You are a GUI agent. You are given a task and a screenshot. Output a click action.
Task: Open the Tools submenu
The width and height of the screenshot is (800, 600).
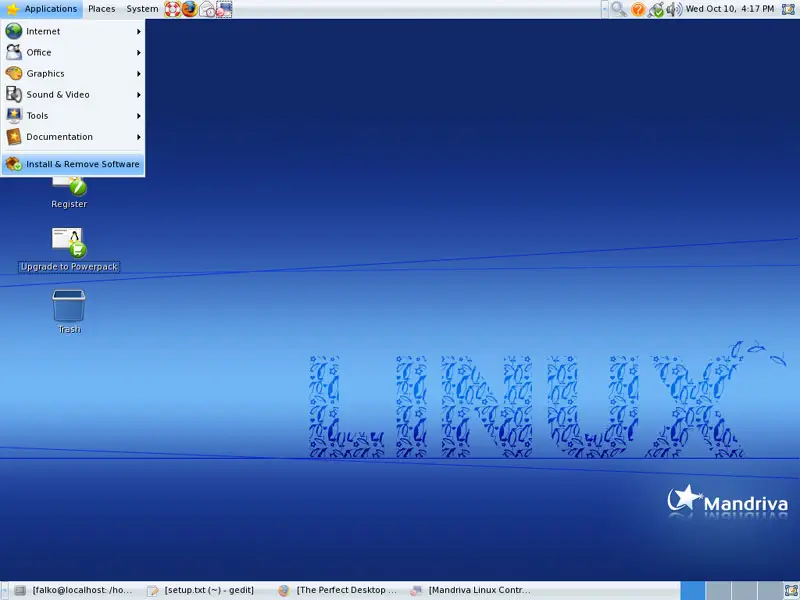pyautogui.click(x=73, y=116)
